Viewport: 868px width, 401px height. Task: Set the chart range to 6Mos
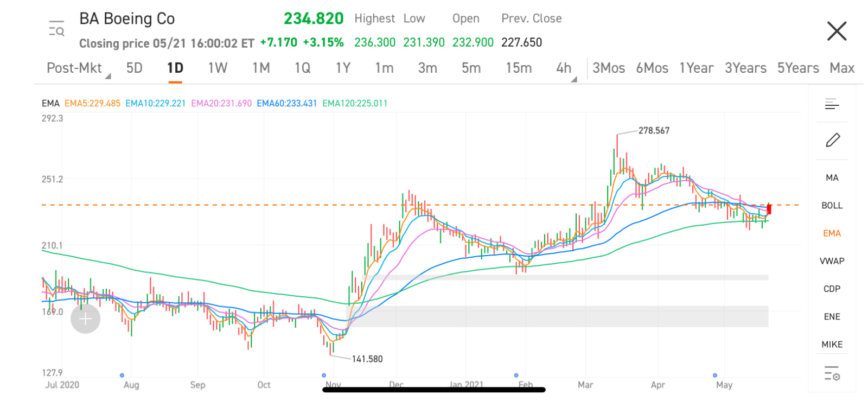point(652,68)
